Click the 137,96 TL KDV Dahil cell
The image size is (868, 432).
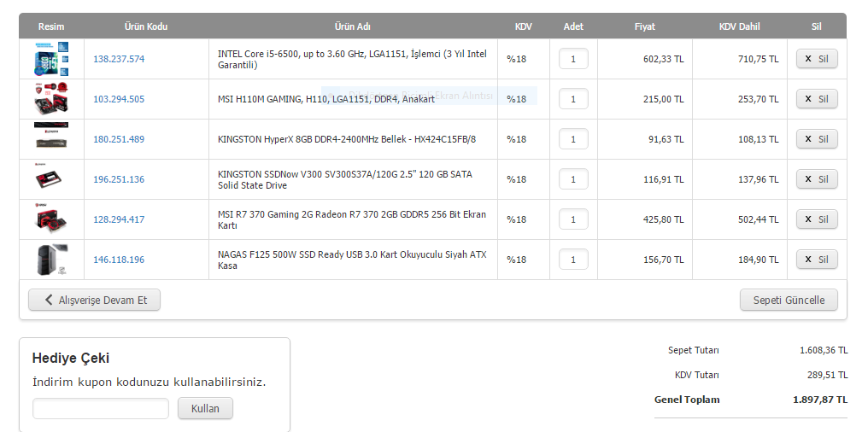pos(758,179)
